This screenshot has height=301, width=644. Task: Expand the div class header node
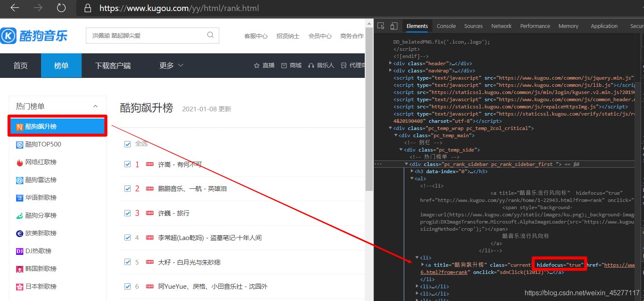pos(391,64)
